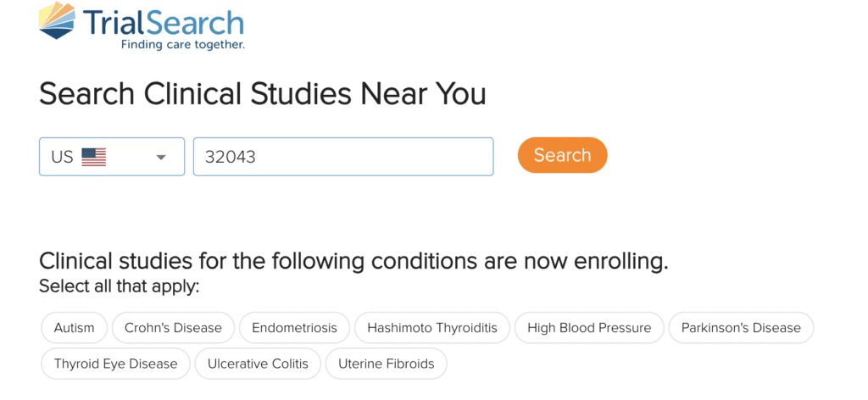Viewport: 868px width, 400px height.
Task: Toggle Hashimoto Thyroiditis condition
Action: click(x=431, y=328)
